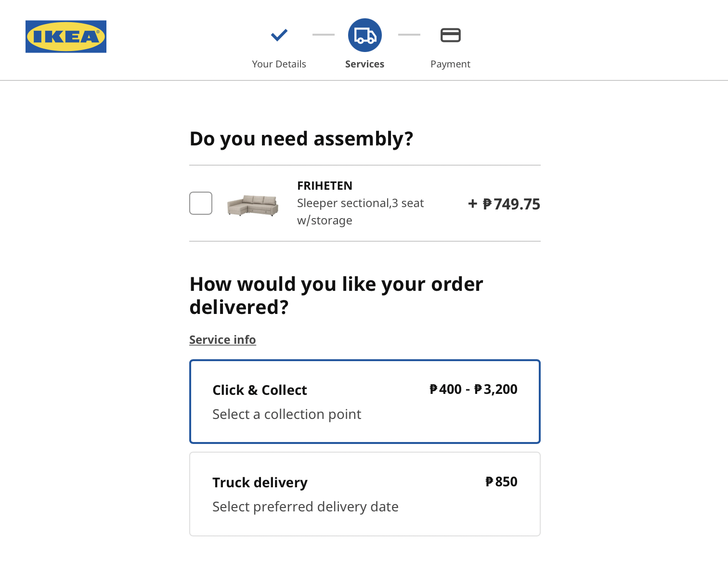Viewport: 728px width, 573px height.
Task: Click the delivery truck inside the blue circle
Action: coord(364,35)
